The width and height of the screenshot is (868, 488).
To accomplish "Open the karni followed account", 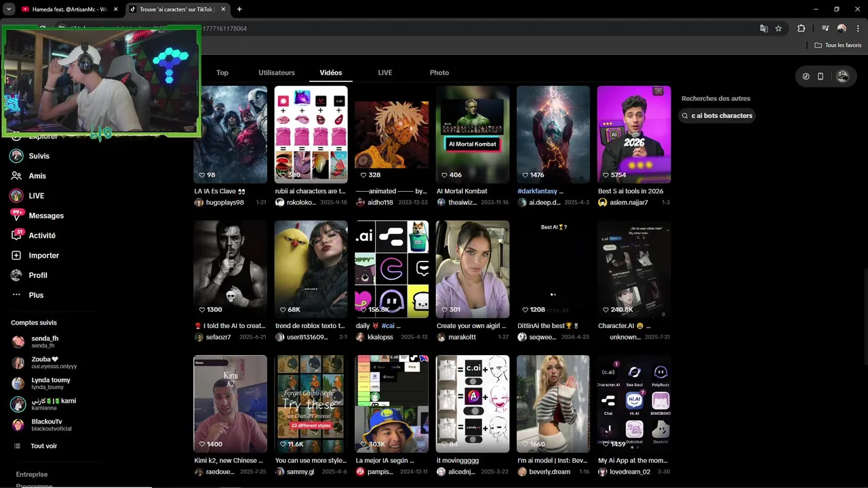I will pyautogui.click(x=45, y=404).
